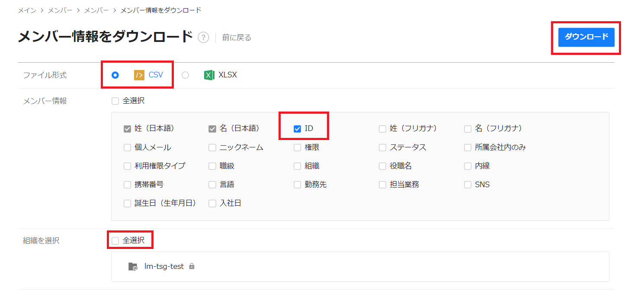Tick the 携帯番号 checkbox
644x300 pixels.
click(127, 185)
